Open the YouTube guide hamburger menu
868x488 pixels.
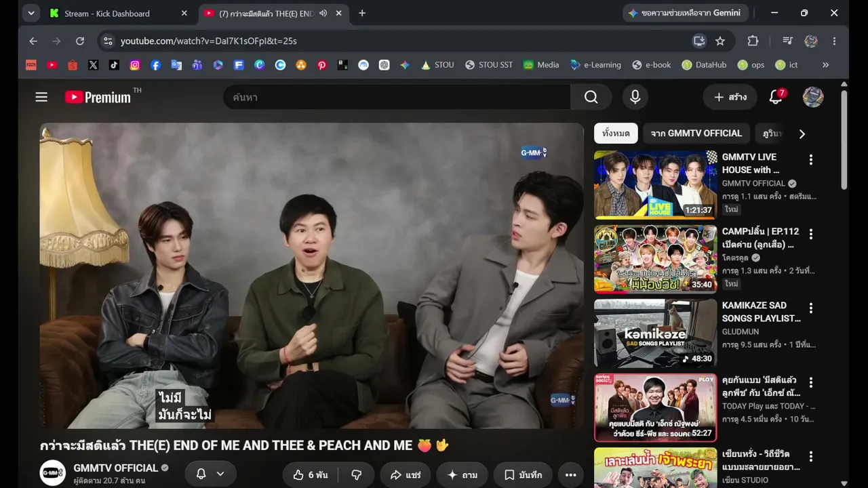[41, 97]
